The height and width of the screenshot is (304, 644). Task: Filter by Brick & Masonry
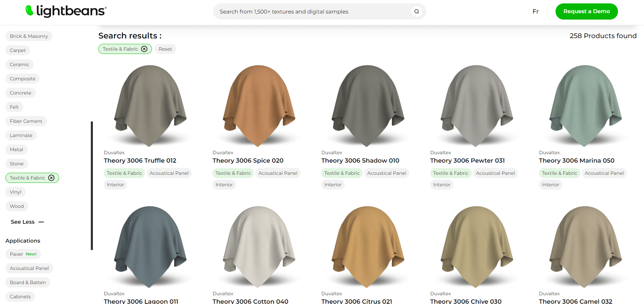29,36
